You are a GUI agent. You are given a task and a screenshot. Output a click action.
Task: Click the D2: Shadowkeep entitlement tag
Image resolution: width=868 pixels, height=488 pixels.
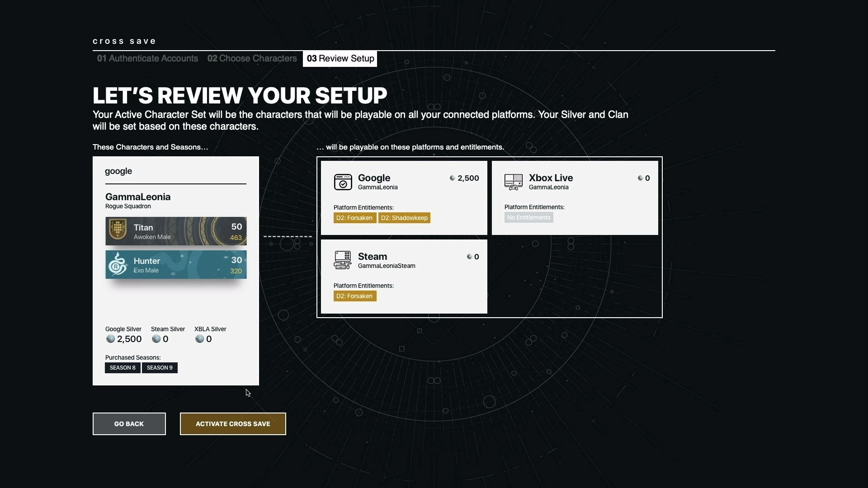pos(404,218)
